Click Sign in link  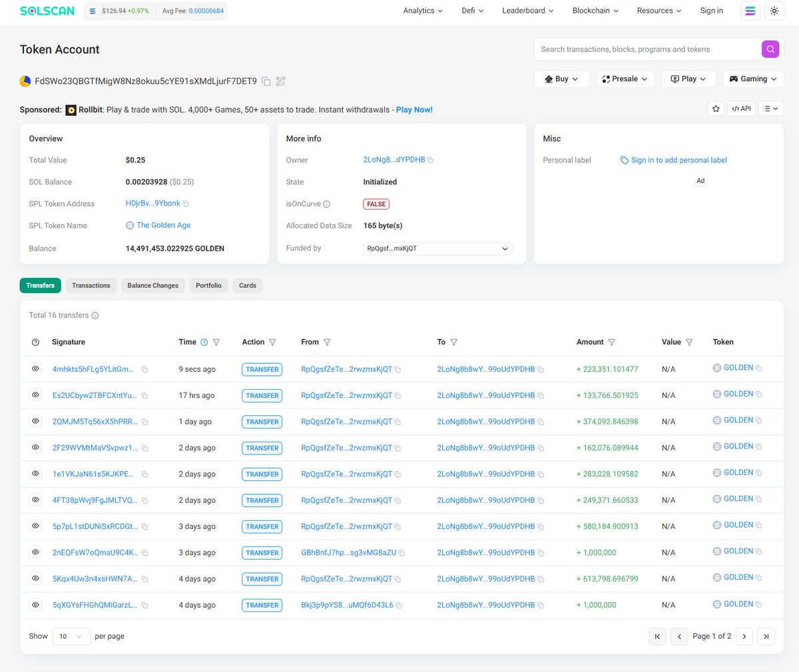[711, 11]
